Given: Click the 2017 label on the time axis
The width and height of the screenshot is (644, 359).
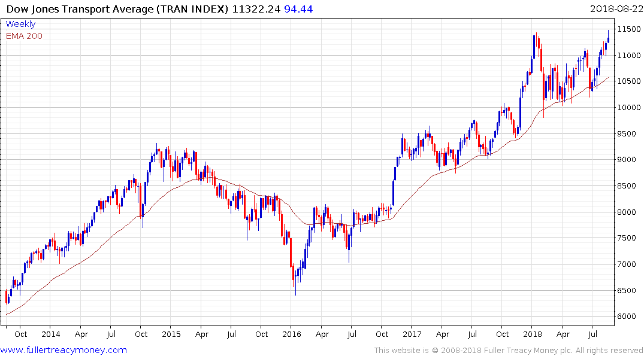Looking at the screenshot, I should pos(412,334).
